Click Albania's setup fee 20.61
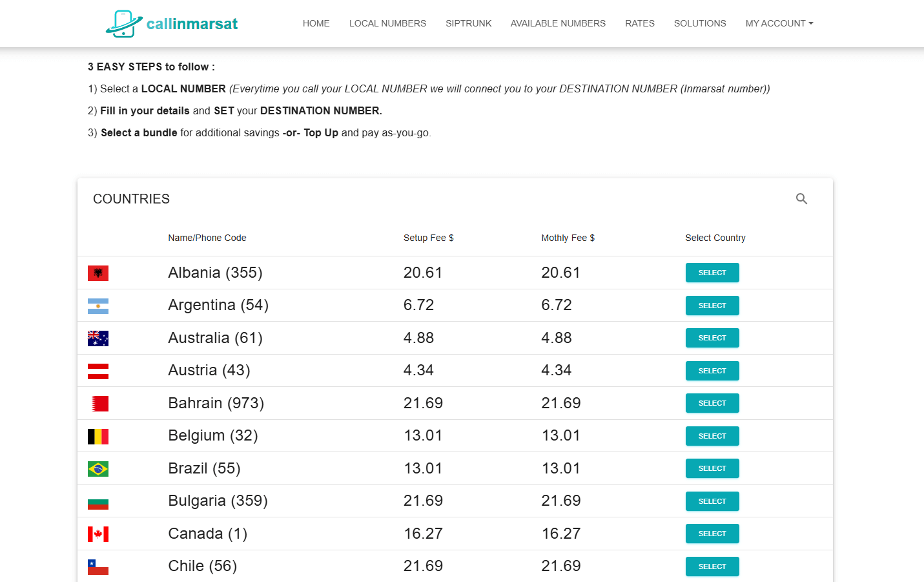Screen dimensions: 924x582 [423, 273]
